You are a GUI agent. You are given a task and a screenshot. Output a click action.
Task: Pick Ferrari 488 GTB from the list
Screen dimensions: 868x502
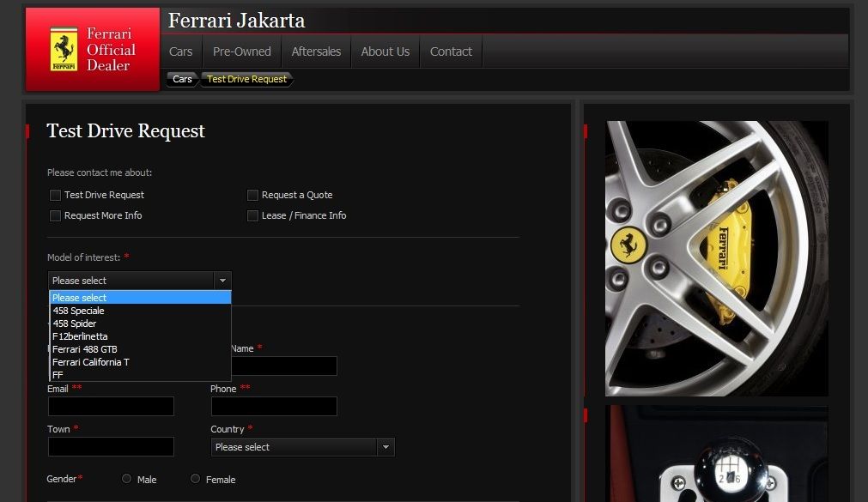click(140, 349)
